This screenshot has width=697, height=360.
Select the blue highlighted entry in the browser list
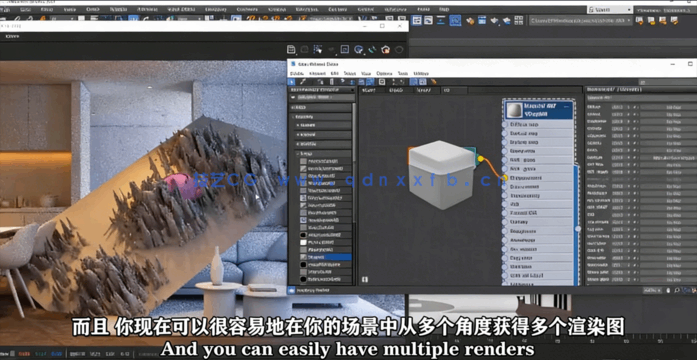pyautogui.click(x=325, y=257)
